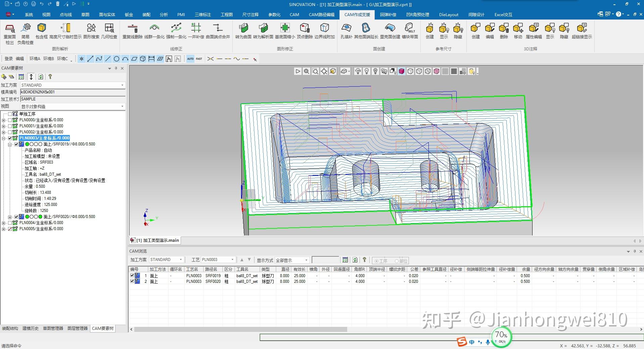Click the 曲面端点合并 icon
The width and height of the screenshot is (644, 349).
point(218,28)
